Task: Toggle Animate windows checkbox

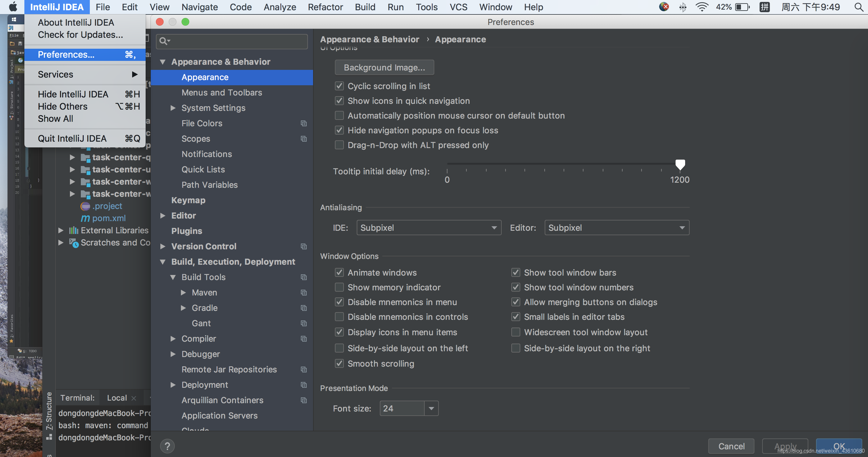Action: 339,272
